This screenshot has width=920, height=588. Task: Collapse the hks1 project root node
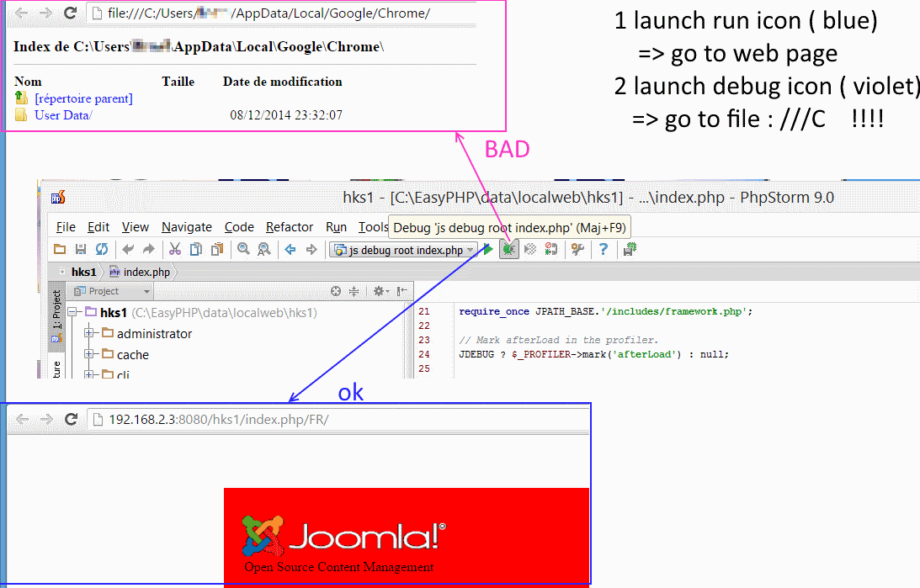(72, 312)
